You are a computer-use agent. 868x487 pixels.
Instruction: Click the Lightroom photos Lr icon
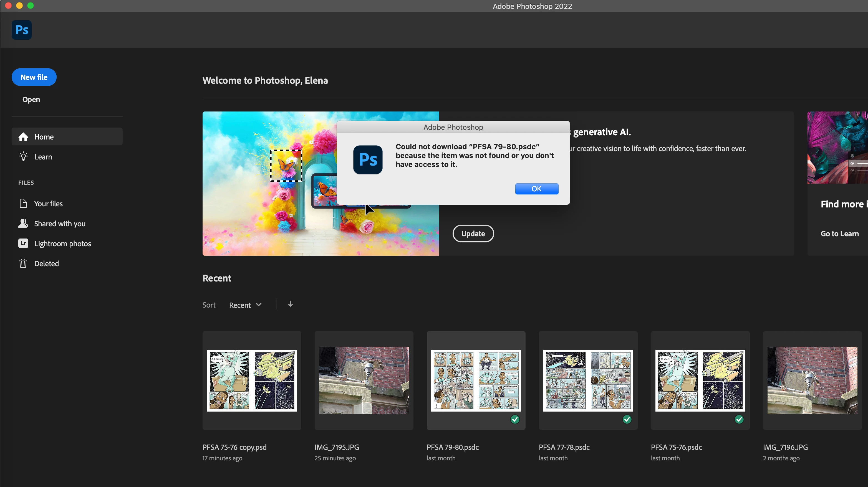23,243
